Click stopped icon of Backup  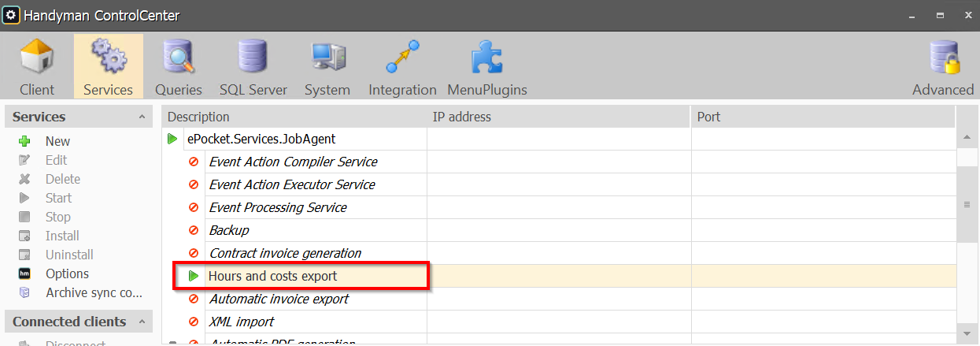pos(194,230)
